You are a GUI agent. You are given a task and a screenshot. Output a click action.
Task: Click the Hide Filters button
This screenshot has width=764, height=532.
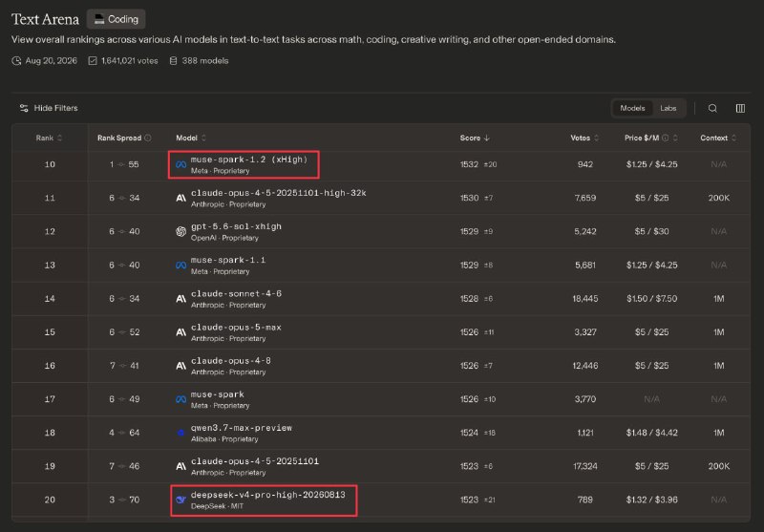(x=49, y=108)
